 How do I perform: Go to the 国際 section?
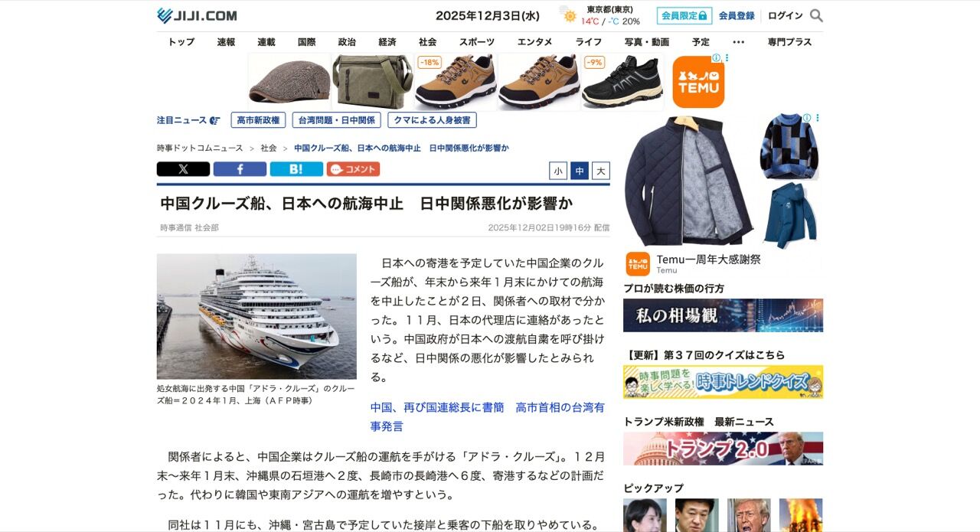tap(306, 42)
